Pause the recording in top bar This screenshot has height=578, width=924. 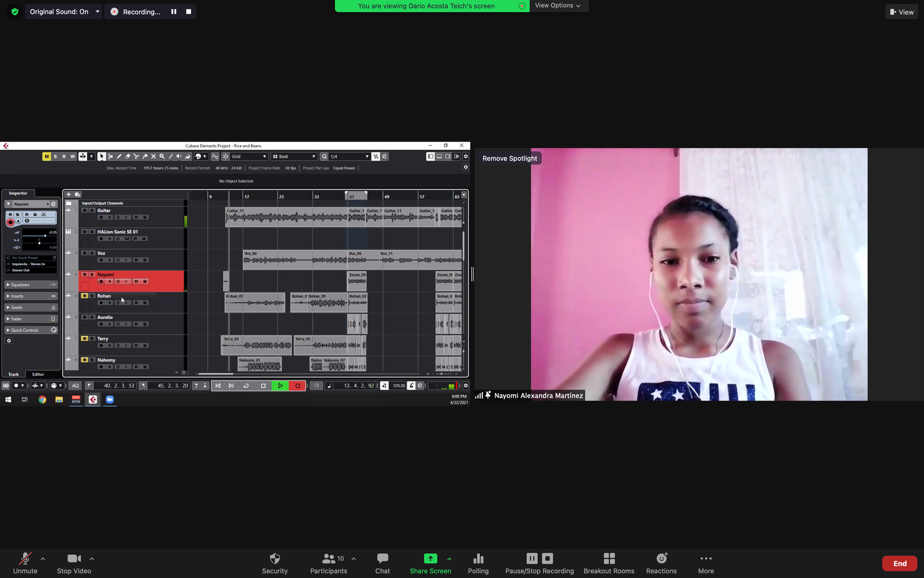pos(174,12)
